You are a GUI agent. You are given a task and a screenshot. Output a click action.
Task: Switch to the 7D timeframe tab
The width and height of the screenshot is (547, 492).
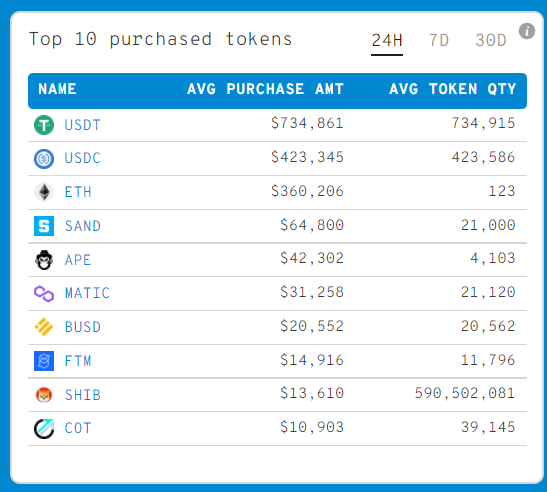(x=439, y=41)
